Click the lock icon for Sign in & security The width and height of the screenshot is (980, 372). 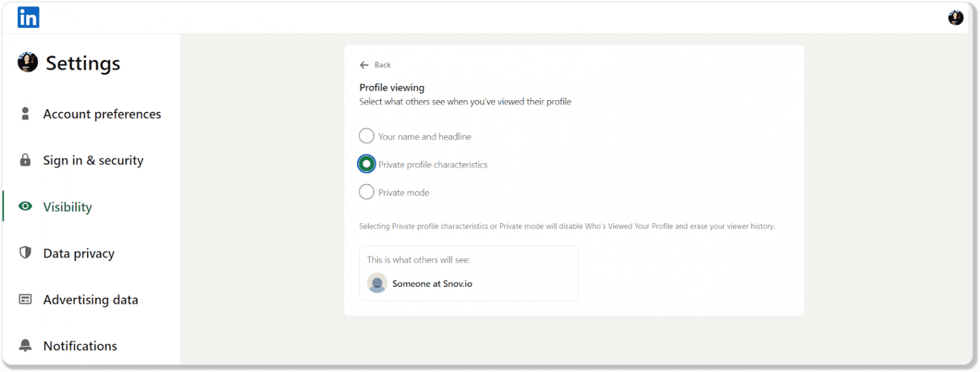tap(25, 160)
